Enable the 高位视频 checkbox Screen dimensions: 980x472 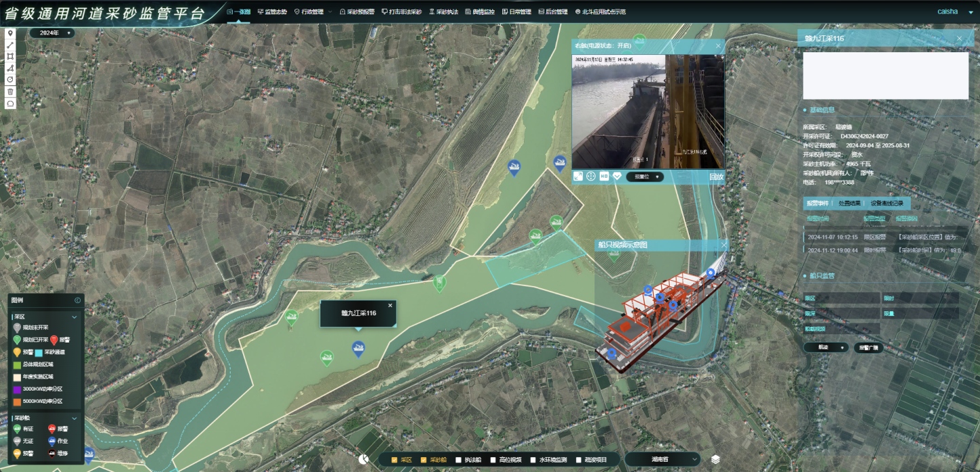pyautogui.click(x=493, y=460)
